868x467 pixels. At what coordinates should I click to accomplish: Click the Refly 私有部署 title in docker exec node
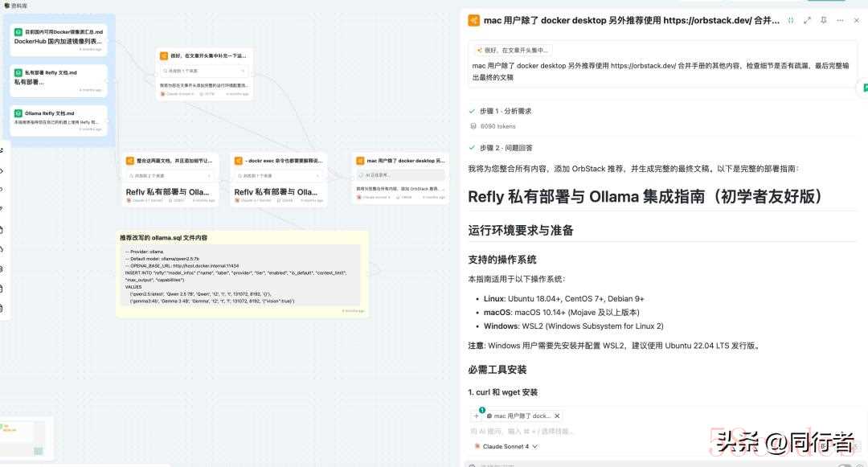(x=276, y=192)
